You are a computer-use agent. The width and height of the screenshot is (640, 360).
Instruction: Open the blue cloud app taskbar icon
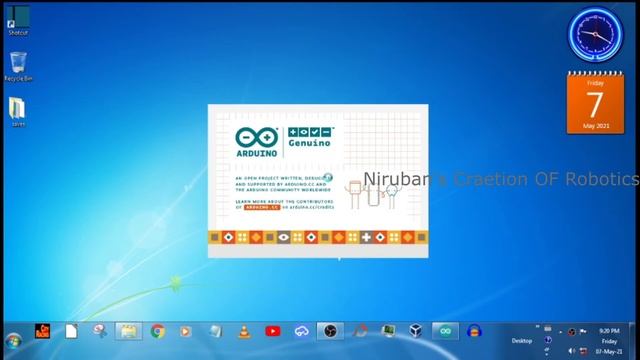(x=302, y=331)
